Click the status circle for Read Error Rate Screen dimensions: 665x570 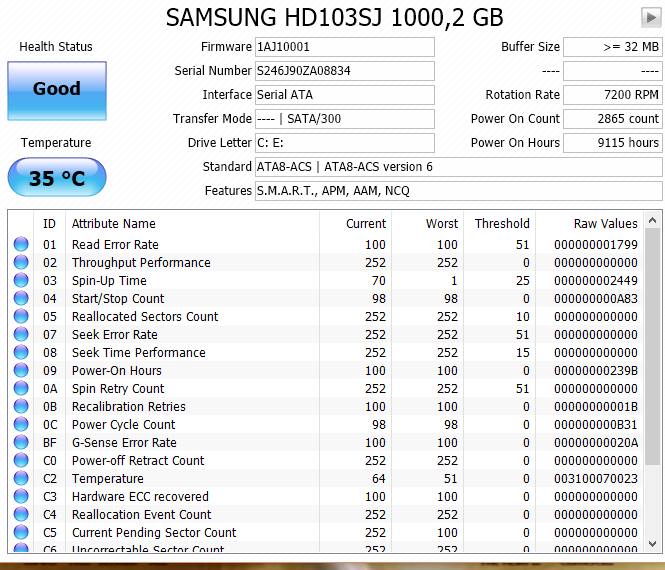click(x=21, y=244)
